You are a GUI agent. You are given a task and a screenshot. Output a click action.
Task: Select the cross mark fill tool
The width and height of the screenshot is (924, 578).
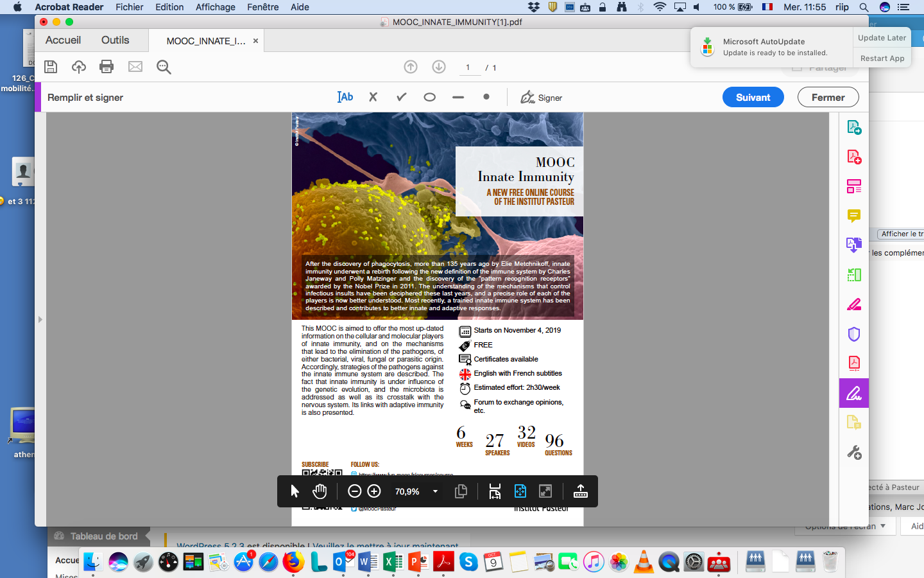373,97
